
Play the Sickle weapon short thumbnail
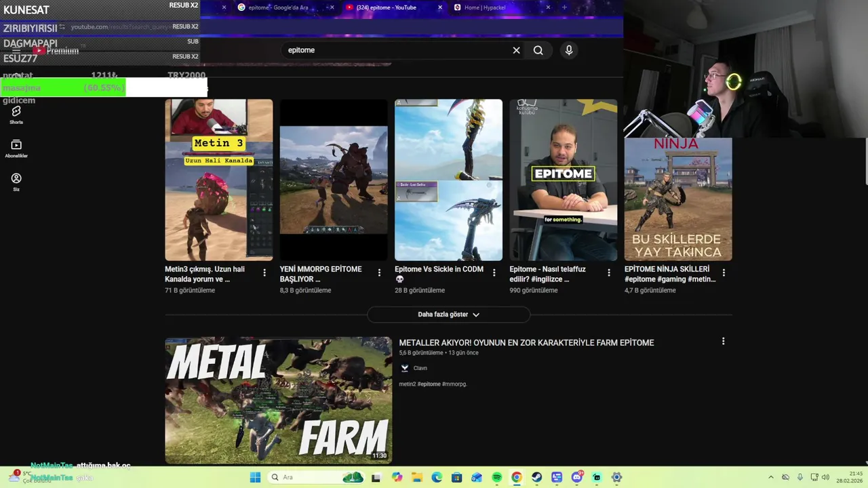[x=448, y=180]
